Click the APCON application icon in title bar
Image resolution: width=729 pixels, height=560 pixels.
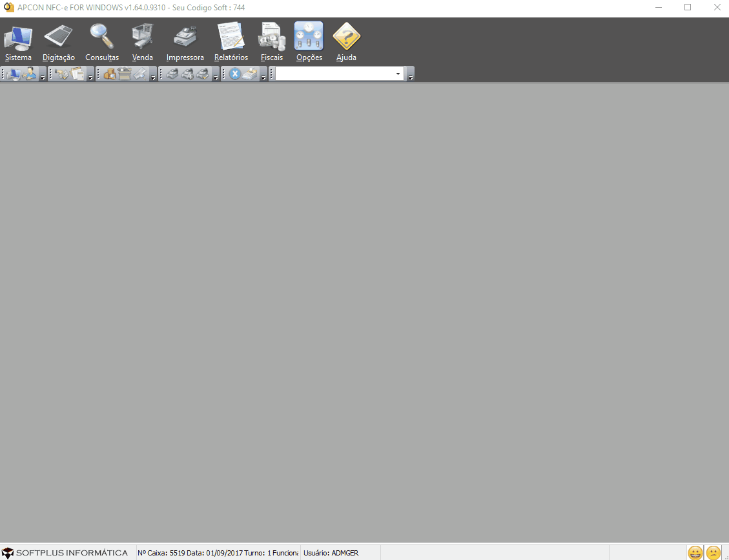coord(8,8)
